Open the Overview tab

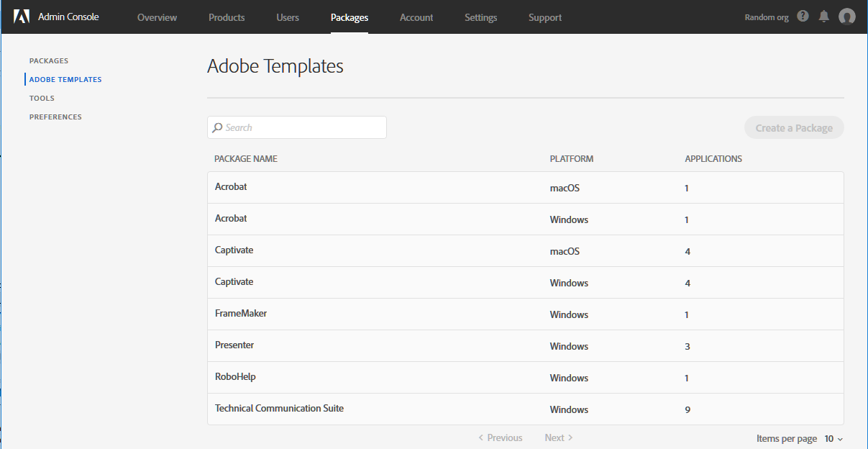157,17
